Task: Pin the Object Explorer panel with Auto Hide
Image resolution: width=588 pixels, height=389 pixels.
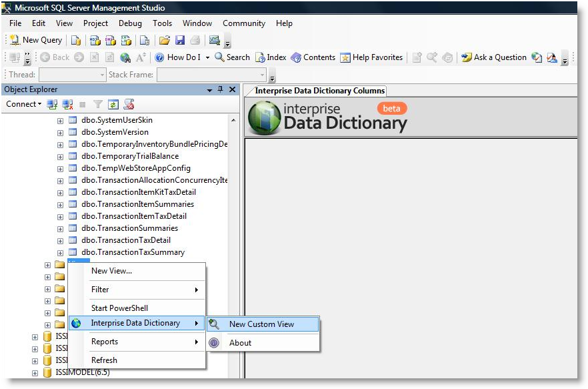Action: pos(221,89)
